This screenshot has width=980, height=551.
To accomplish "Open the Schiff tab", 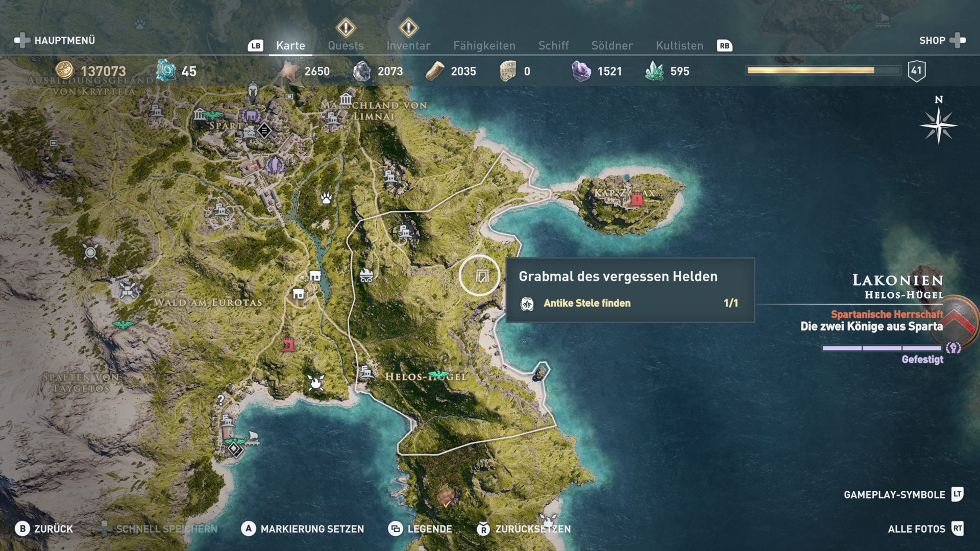I will tap(553, 45).
